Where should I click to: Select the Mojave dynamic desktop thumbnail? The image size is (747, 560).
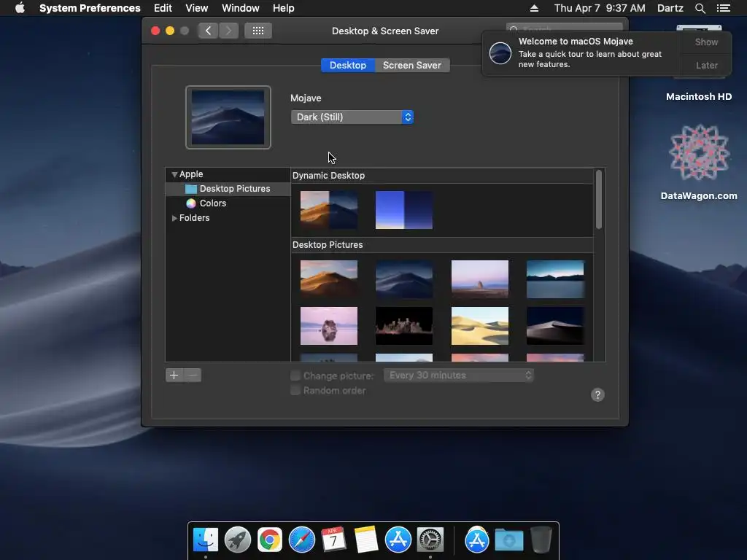(329, 210)
